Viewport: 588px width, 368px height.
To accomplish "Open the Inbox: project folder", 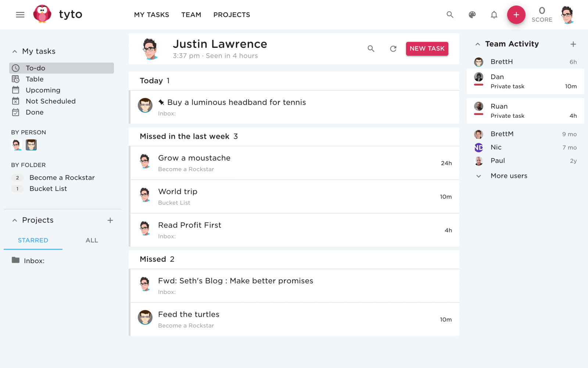I will tap(34, 261).
